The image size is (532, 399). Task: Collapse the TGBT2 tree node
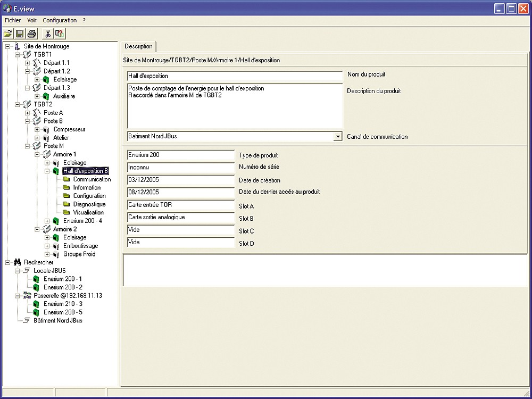[x=18, y=104]
